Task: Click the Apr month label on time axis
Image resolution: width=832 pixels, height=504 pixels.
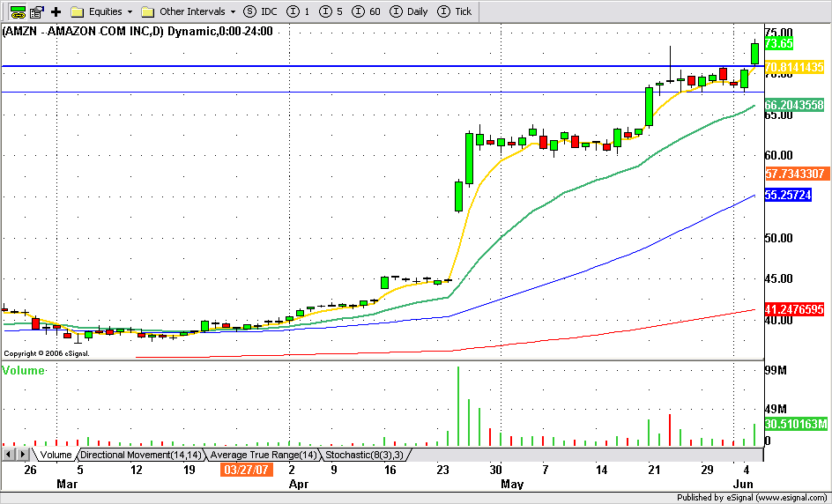Action: pyautogui.click(x=299, y=484)
